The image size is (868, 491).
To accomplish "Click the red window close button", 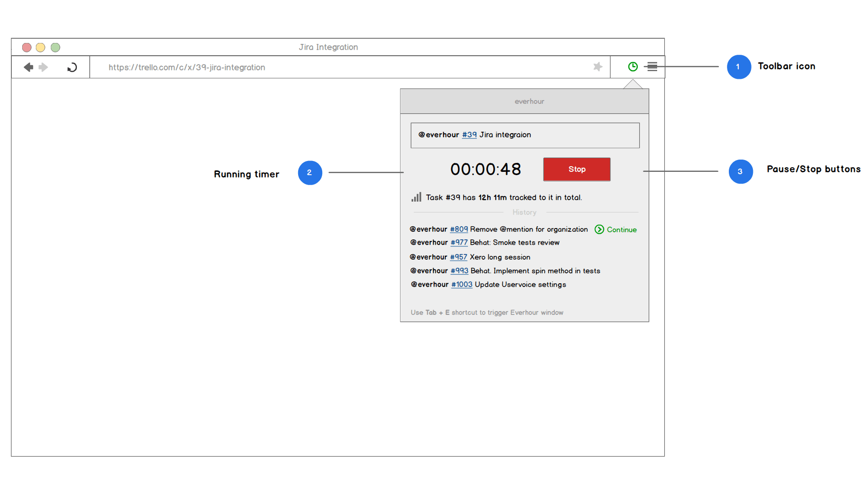I will [x=27, y=47].
